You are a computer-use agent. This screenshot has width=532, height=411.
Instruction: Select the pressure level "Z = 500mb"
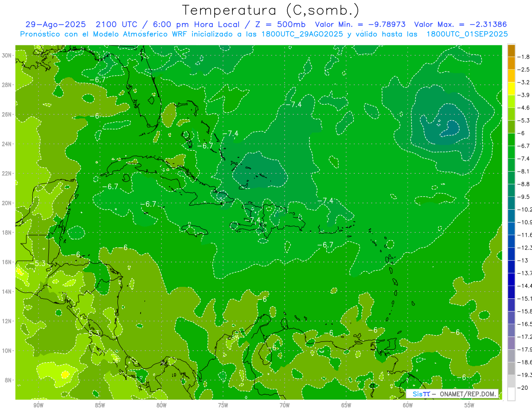[281, 25]
